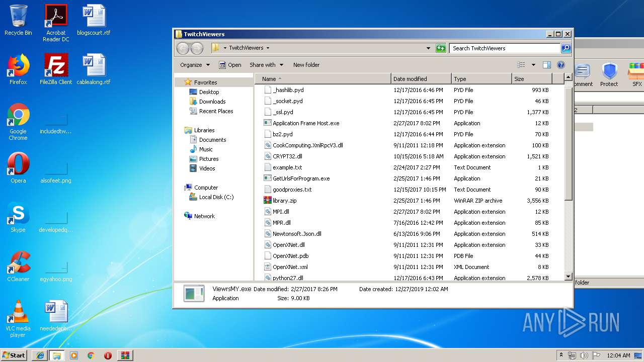
Task: Select Network in the navigation pane
Action: 204,216
